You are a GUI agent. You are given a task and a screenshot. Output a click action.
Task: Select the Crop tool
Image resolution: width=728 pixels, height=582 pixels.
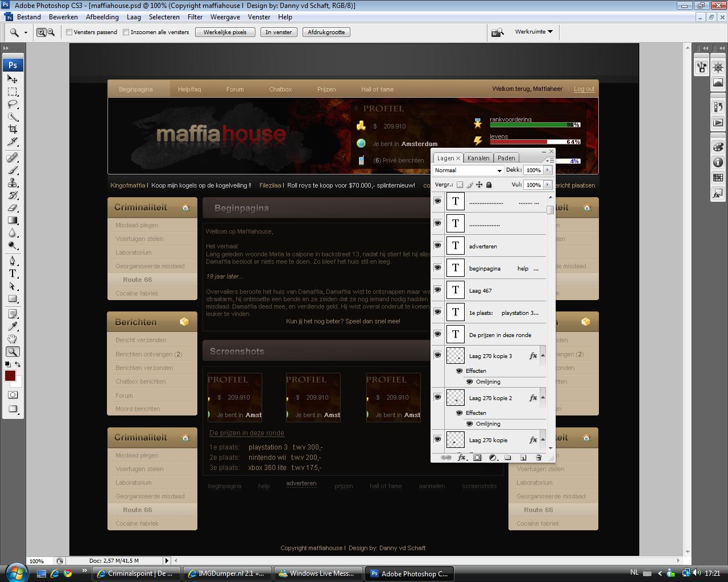13,130
